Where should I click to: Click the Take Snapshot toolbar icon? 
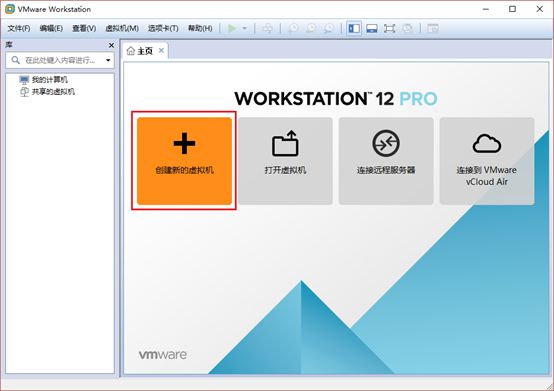(293, 28)
